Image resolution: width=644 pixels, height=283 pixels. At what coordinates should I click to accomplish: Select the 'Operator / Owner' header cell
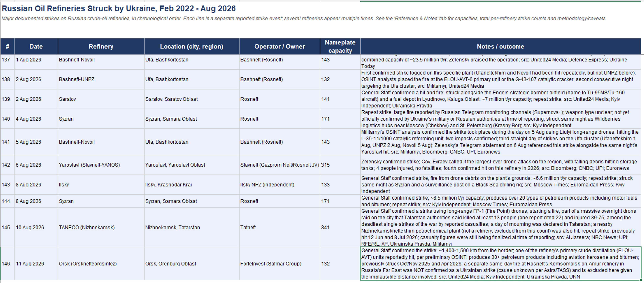280,46
